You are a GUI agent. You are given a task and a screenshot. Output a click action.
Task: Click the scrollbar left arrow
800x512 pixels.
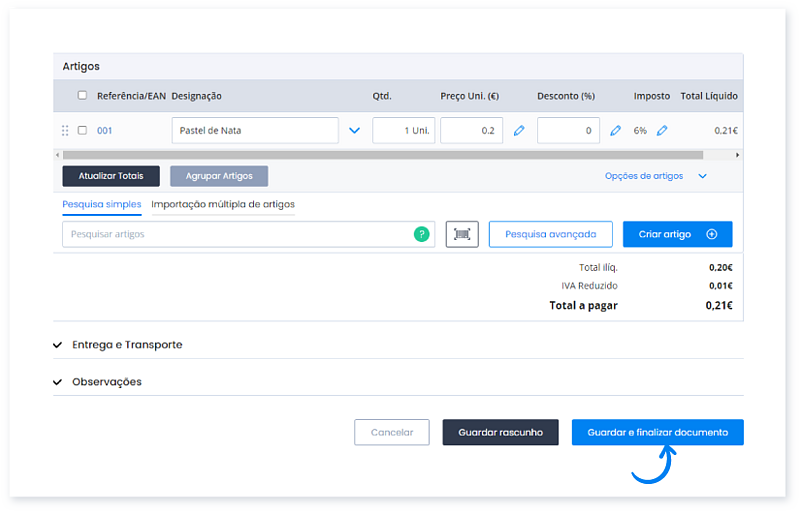click(x=58, y=155)
